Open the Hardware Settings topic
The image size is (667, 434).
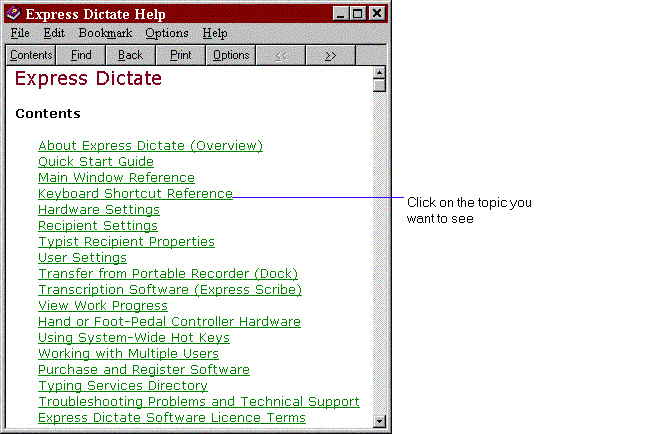tap(99, 210)
